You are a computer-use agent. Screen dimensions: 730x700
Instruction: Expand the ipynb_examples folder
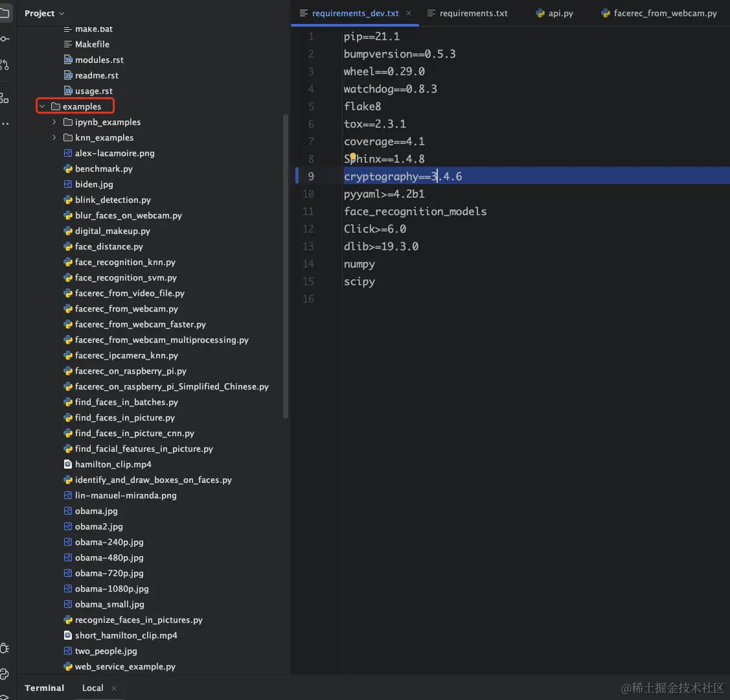54,122
